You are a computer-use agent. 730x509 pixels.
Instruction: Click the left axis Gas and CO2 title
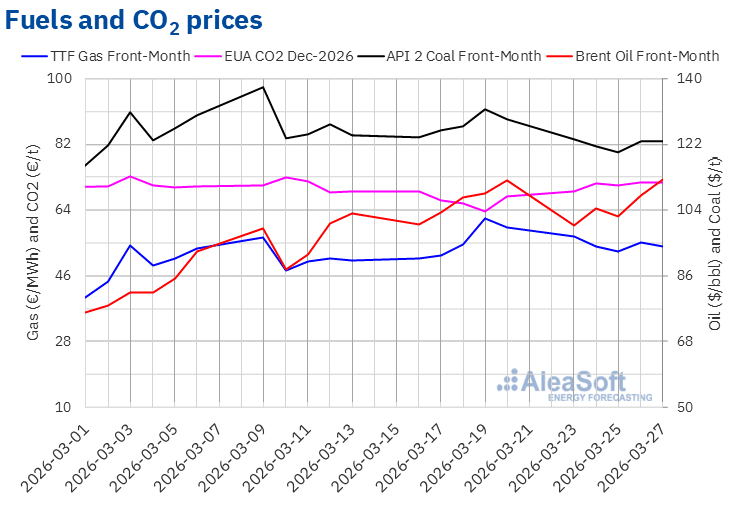point(33,243)
